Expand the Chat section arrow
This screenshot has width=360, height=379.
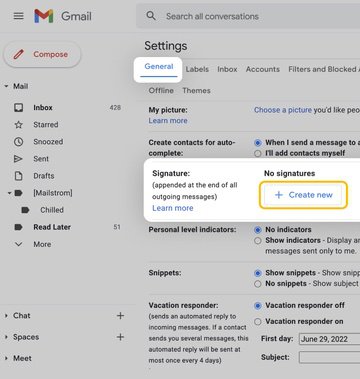[6, 316]
